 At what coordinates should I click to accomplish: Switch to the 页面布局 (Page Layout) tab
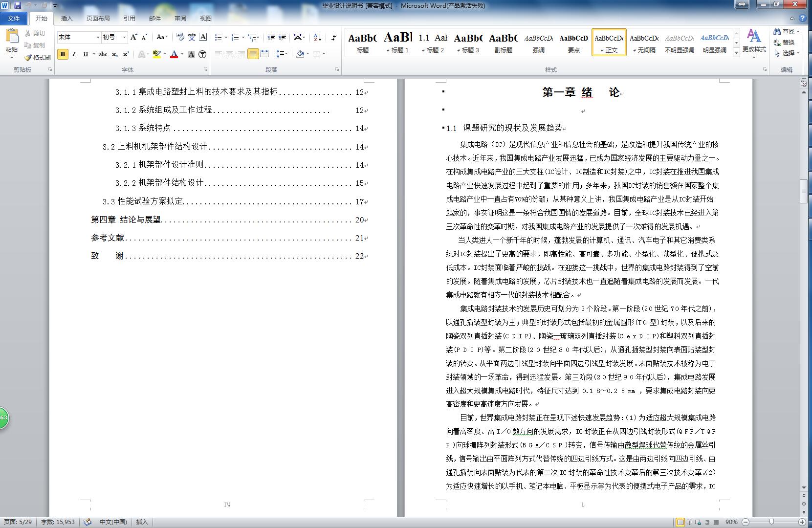point(98,19)
